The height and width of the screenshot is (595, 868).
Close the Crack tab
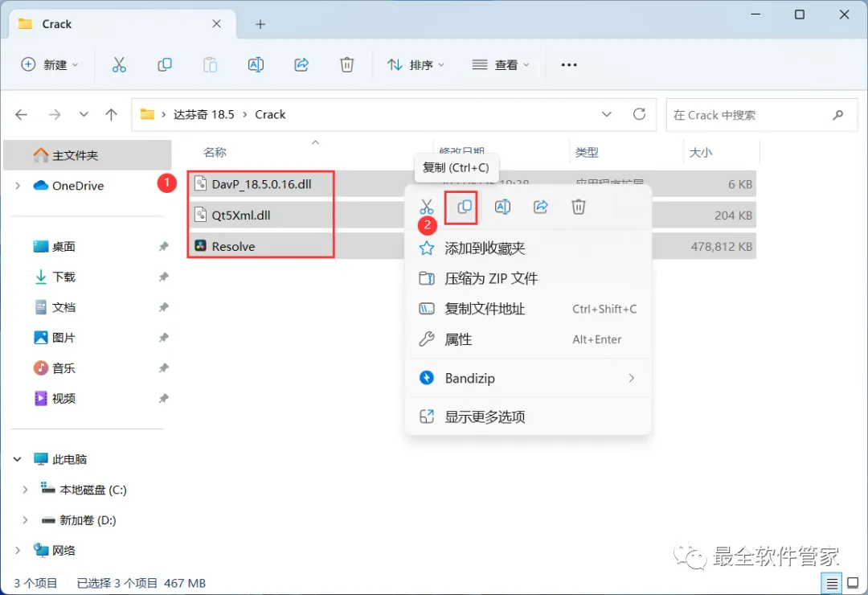(216, 24)
